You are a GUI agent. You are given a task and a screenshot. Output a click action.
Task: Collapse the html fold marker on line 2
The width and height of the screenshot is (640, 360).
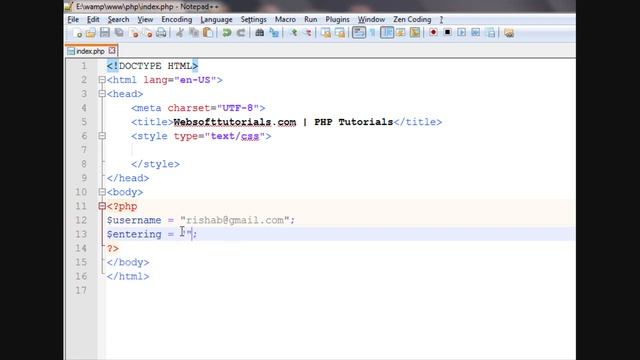click(x=102, y=80)
